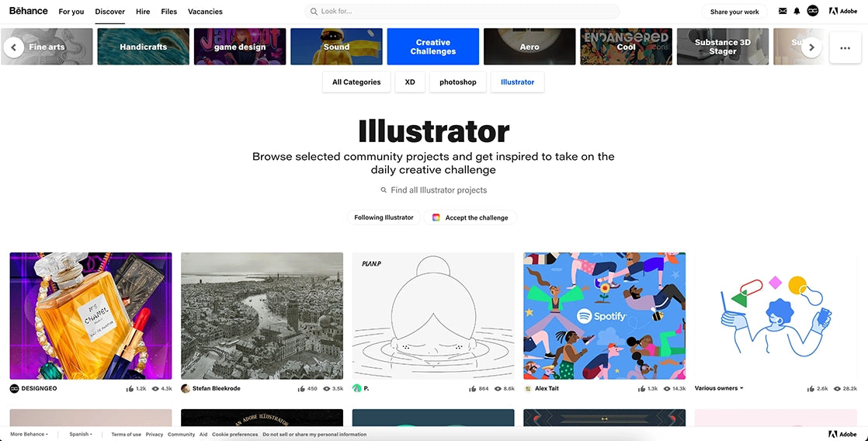Open the Cool category tile
This screenshot has height=441, width=868.
(626, 47)
